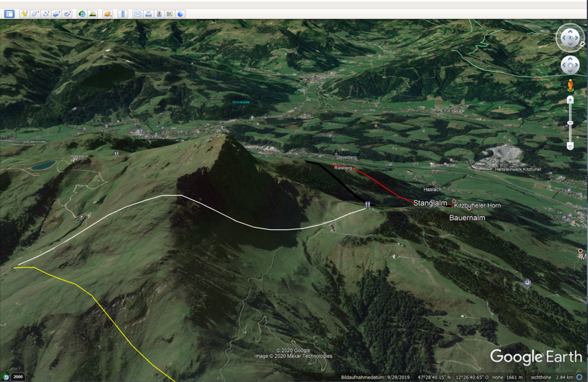This screenshot has width=588, height=382.
Task: Select the Add Polygon tool
Action: point(35,14)
